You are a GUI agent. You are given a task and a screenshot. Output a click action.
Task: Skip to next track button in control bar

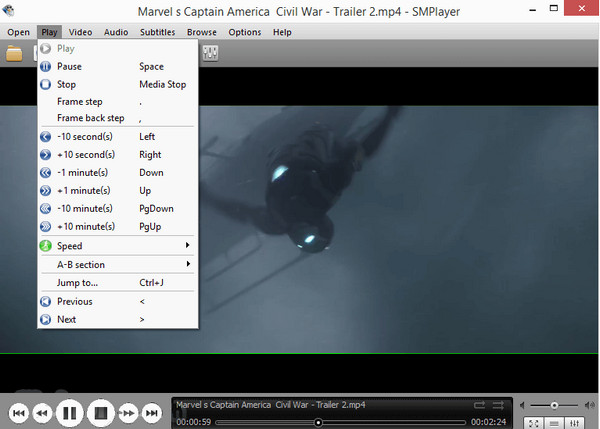click(x=152, y=413)
